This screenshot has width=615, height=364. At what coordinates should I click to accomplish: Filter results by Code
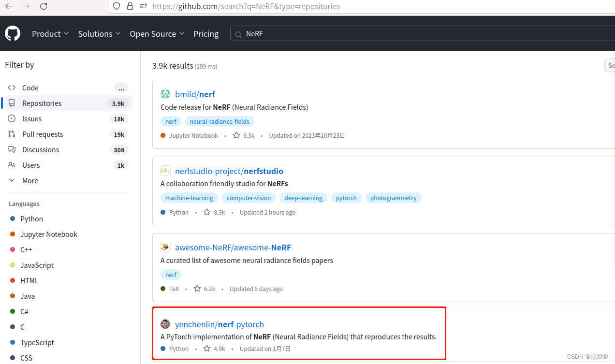pyautogui.click(x=68, y=87)
